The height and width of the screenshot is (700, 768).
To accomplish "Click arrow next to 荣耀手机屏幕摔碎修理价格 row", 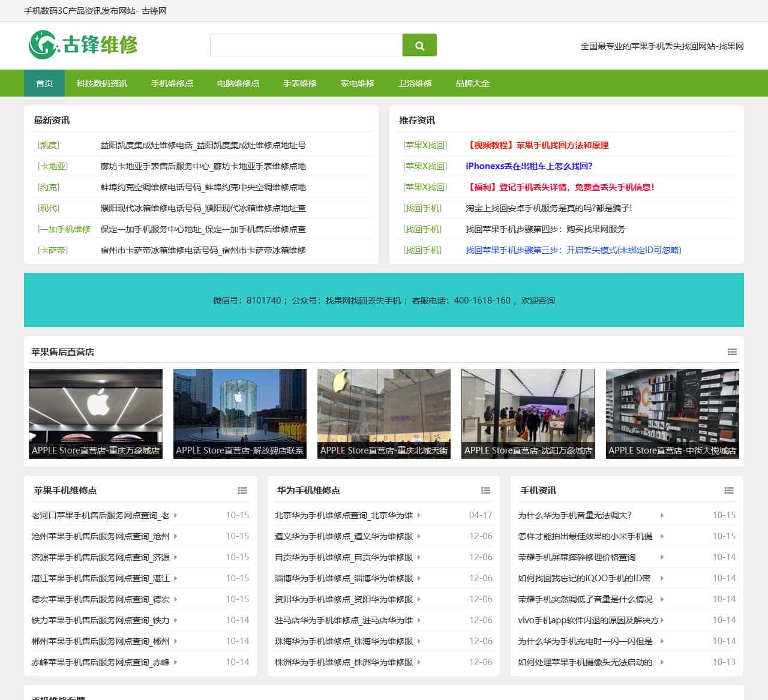I will click(662, 557).
